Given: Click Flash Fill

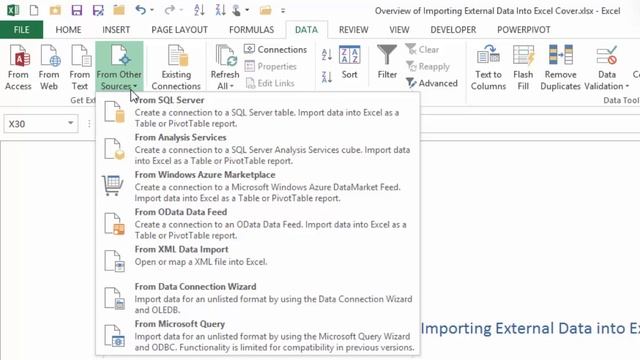Looking at the screenshot, I should [523, 68].
